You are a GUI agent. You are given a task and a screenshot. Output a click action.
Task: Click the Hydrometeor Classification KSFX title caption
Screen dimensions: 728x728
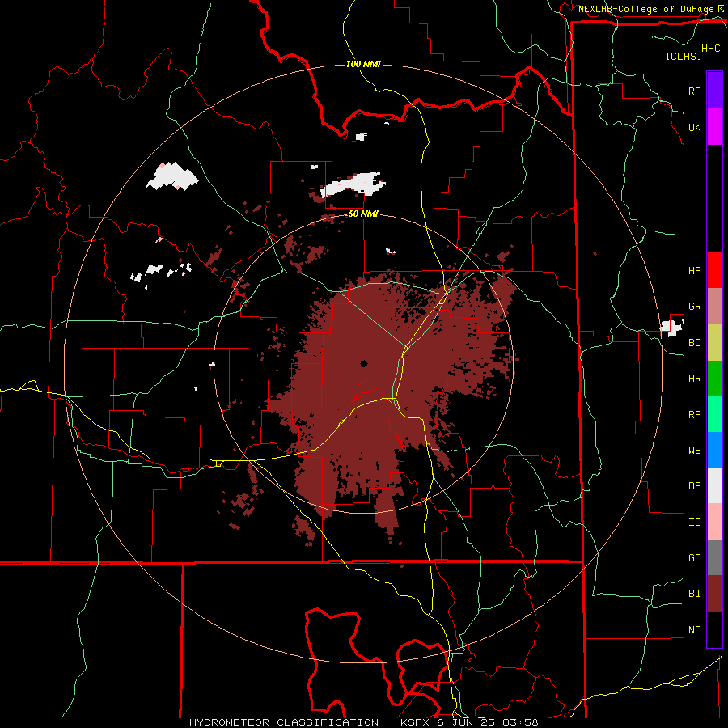[363, 722]
